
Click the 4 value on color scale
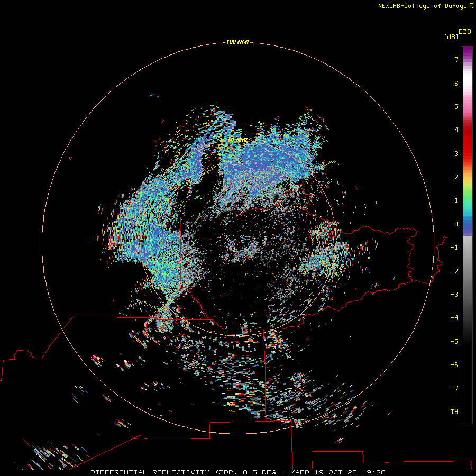click(x=456, y=130)
